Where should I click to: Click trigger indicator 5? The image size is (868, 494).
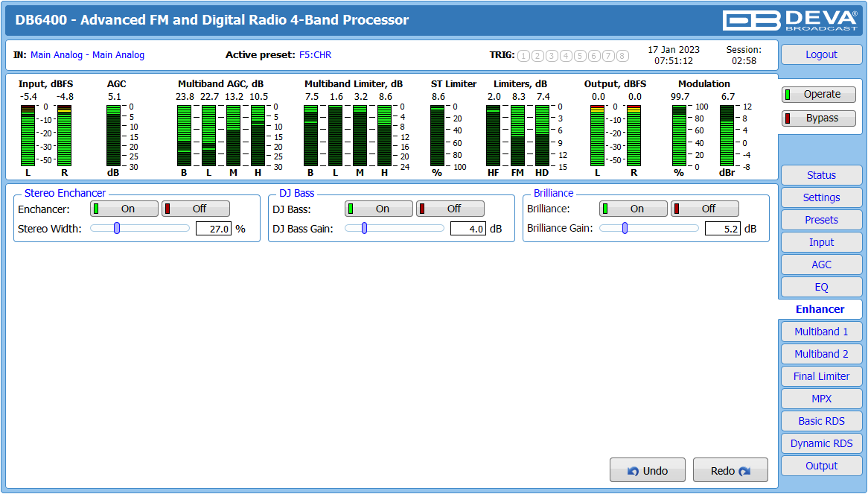tap(580, 55)
